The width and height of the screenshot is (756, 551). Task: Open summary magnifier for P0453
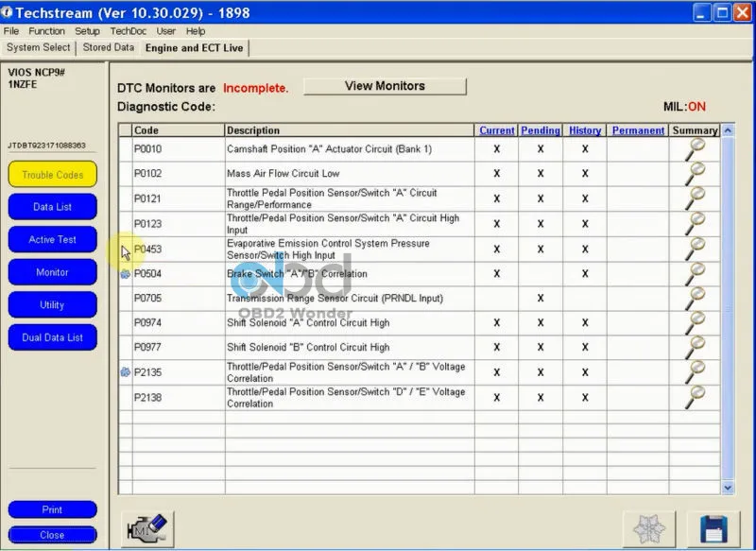[x=695, y=249]
